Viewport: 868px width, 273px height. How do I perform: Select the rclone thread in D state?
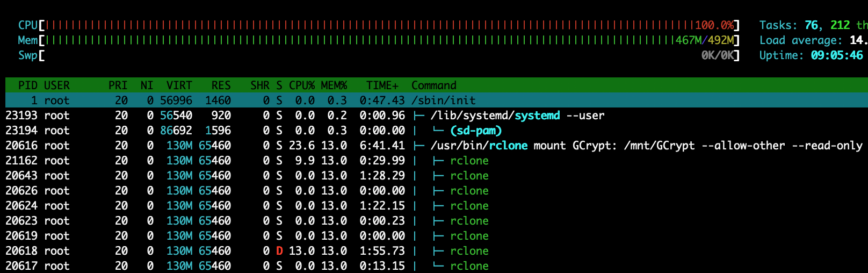pos(469,251)
